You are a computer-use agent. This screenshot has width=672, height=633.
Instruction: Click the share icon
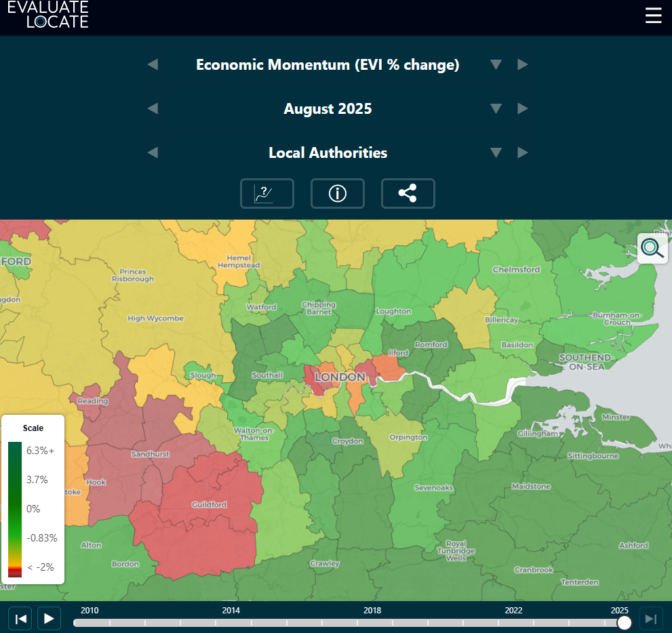coord(408,194)
